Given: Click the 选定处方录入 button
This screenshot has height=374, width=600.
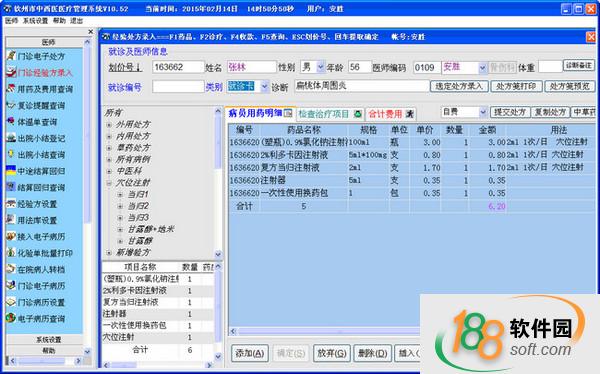Looking at the screenshot, I should (x=459, y=86).
